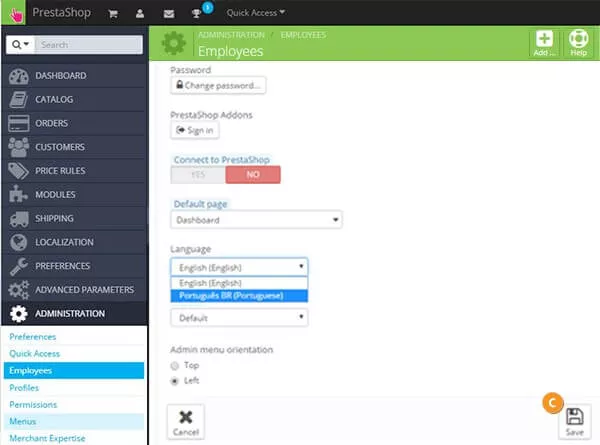600x445 pixels.
Task: Open the ORDERS menu item
Action: point(74,123)
